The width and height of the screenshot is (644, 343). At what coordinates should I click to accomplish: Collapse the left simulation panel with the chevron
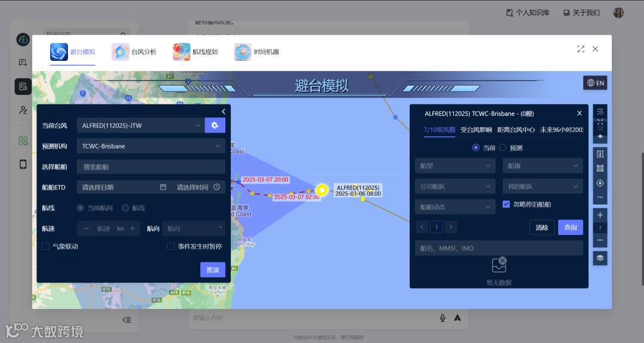point(224,112)
